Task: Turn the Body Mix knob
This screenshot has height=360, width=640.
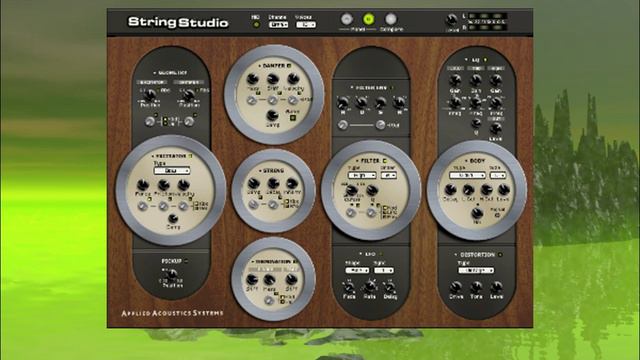Action: (477, 213)
